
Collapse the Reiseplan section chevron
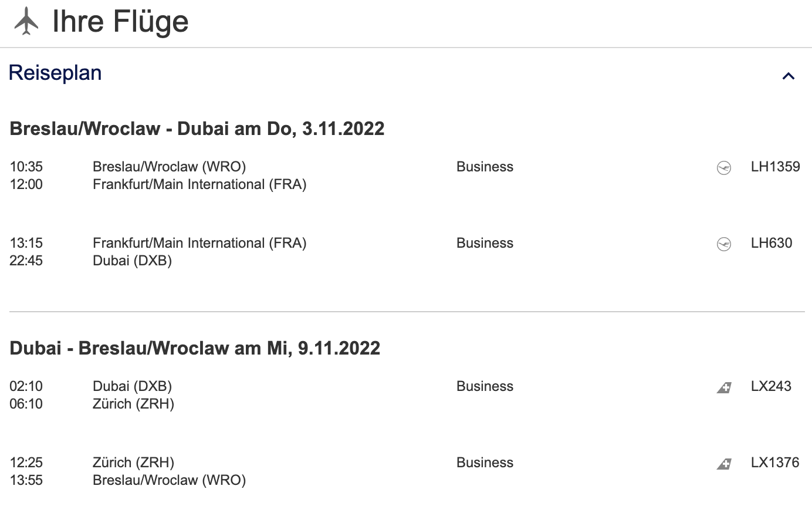(x=789, y=76)
